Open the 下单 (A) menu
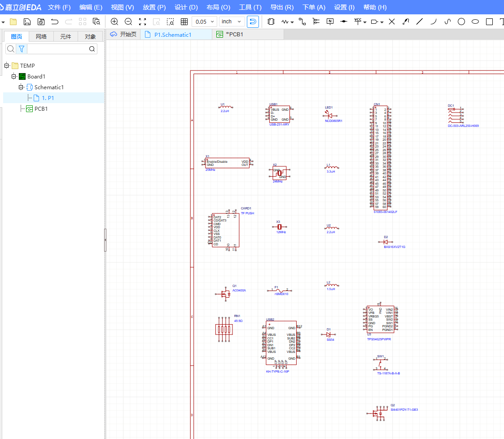This screenshot has height=439, width=504. 314,7
